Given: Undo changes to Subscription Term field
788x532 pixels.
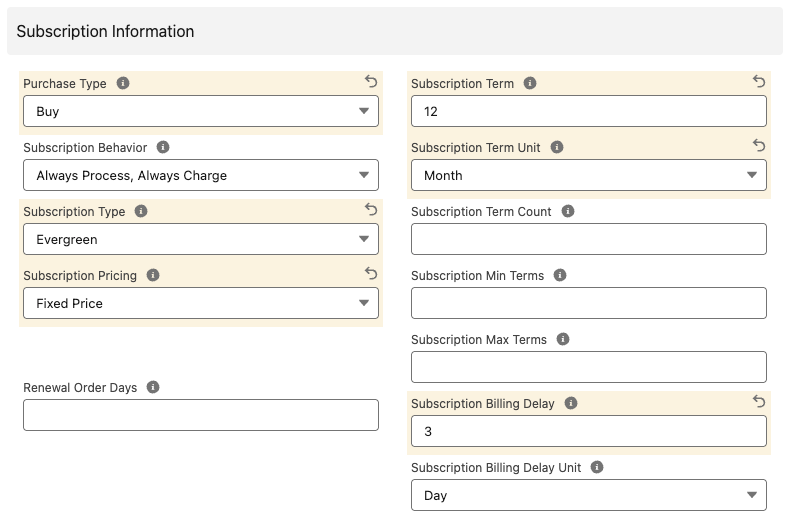Looking at the screenshot, I should coord(759,81).
